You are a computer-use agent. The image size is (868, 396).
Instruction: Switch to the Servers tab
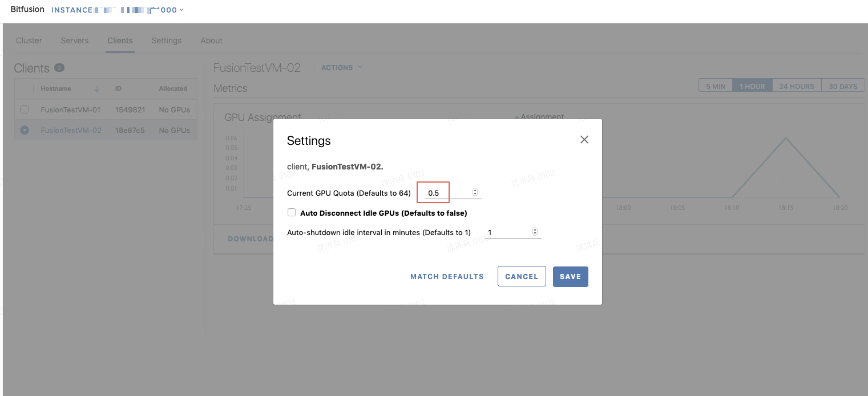click(75, 41)
